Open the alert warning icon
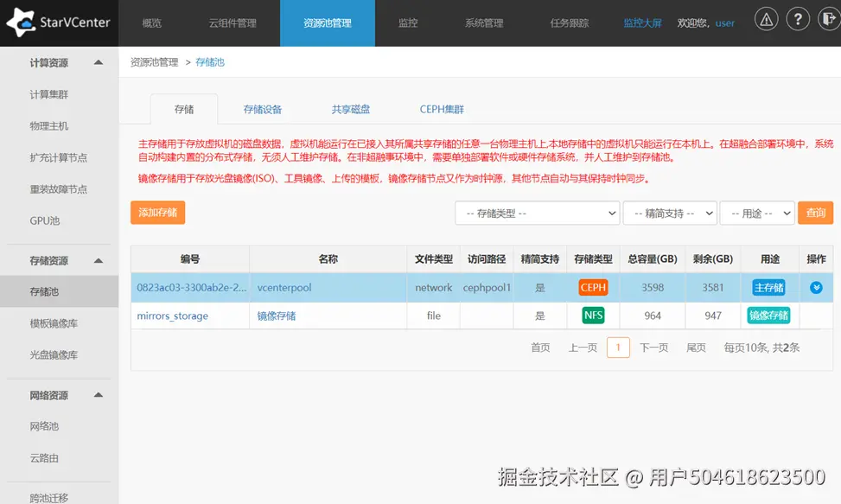Viewport: 841px width, 504px height. [767, 20]
